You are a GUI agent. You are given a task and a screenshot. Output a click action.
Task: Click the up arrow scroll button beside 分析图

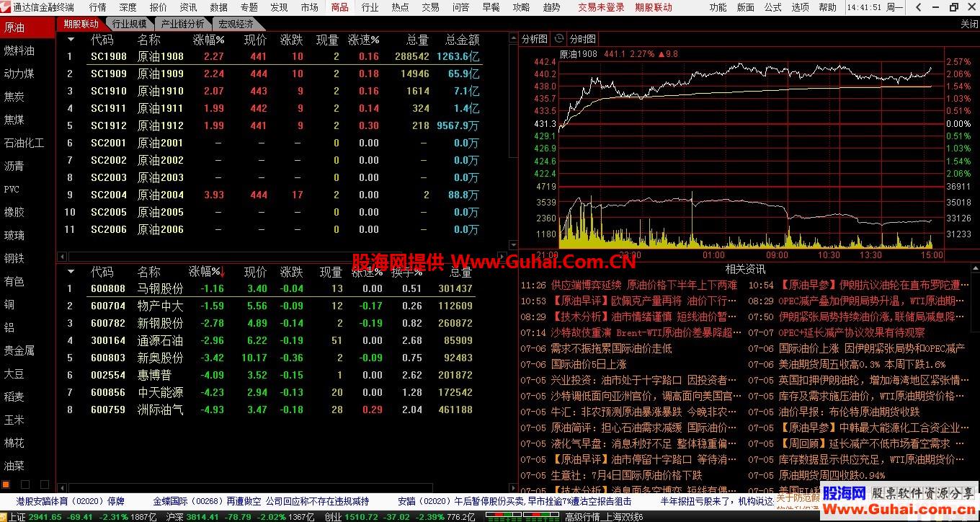514,37
